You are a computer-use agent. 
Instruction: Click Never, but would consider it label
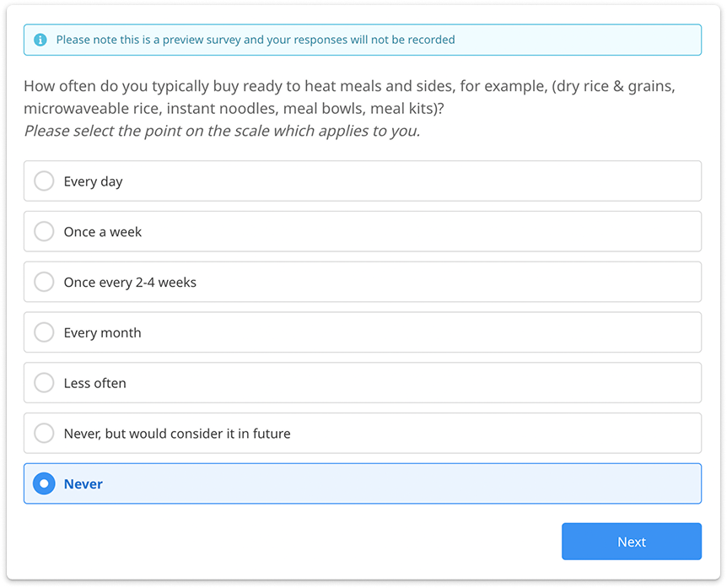pyautogui.click(x=177, y=434)
